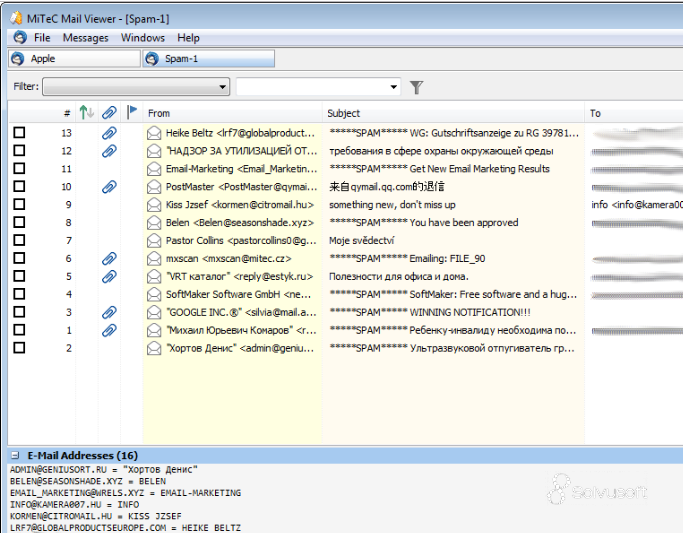The image size is (683, 533).
Task: Open the Help menu
Action: tap(188, 38)
